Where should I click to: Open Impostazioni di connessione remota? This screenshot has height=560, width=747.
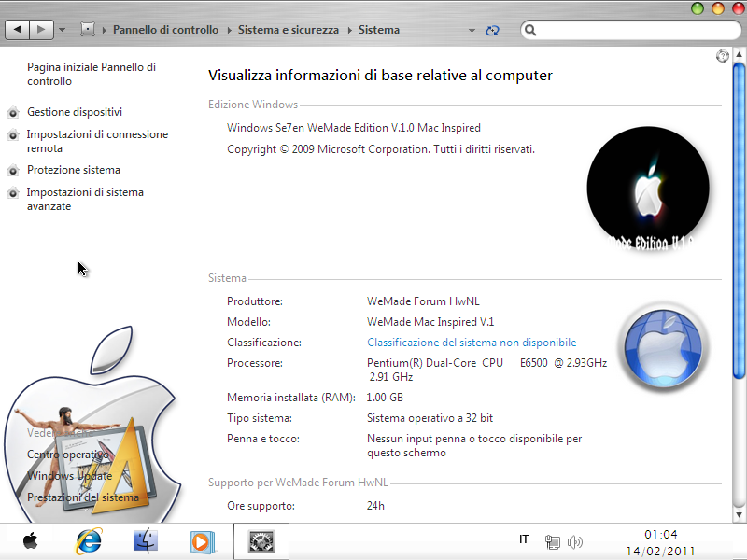pyautogui.click(x=97, y=141)
